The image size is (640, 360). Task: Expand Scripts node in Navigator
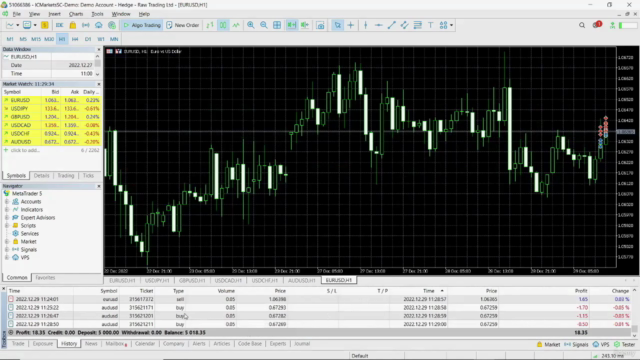tap(7, 226)
